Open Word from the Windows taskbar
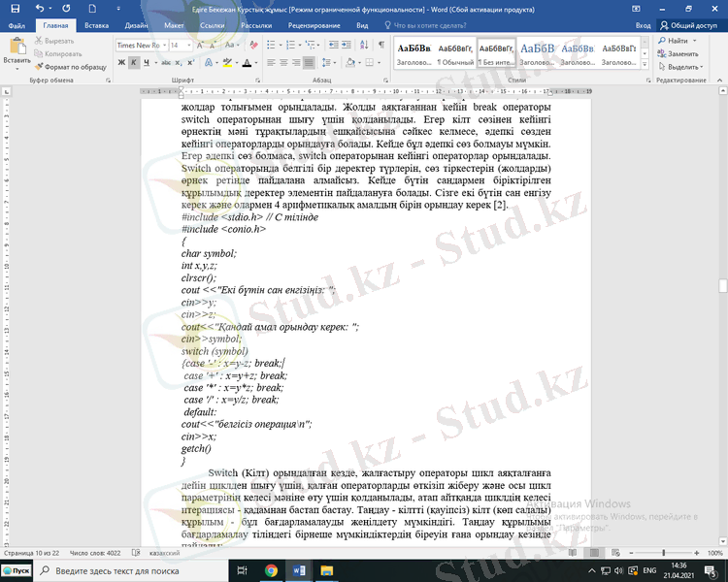This screenshot has width=728, height=582. click(x=299, y=570)
